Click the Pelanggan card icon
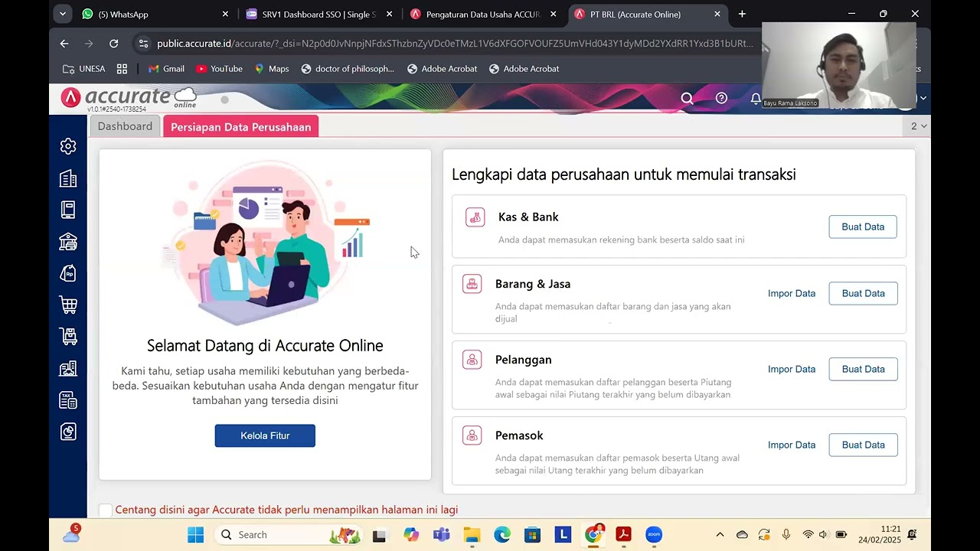This screenshot has height=551, width=980. click(x=472, y=360)
